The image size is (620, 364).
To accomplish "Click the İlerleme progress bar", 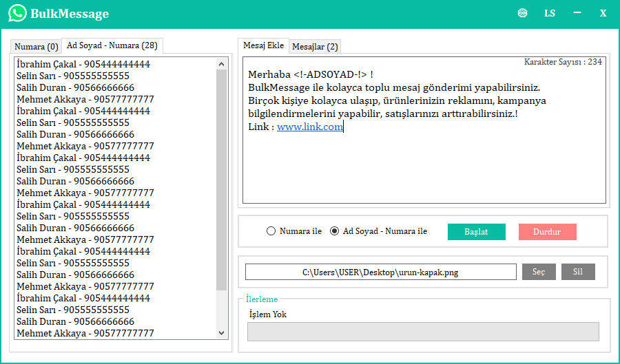I will (x=423, y=332).
